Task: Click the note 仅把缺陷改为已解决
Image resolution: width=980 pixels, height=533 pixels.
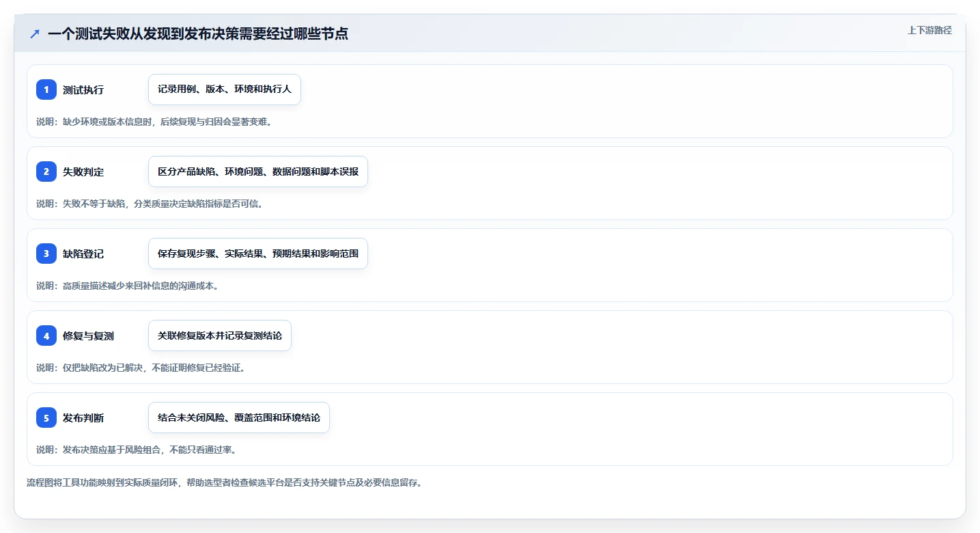Action: point(141,368)
